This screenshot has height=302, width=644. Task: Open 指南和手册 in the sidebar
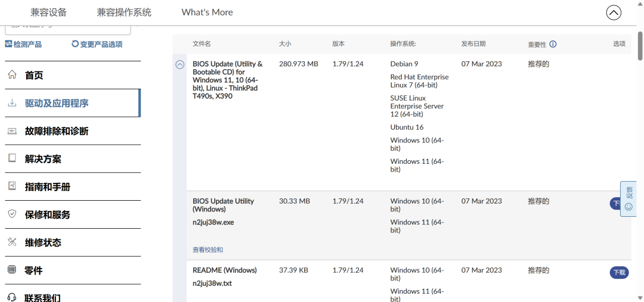tap(73, 186)
